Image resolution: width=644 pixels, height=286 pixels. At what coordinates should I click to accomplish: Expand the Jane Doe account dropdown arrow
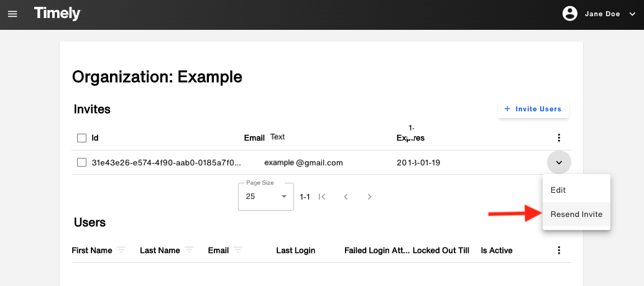(632, 14)
